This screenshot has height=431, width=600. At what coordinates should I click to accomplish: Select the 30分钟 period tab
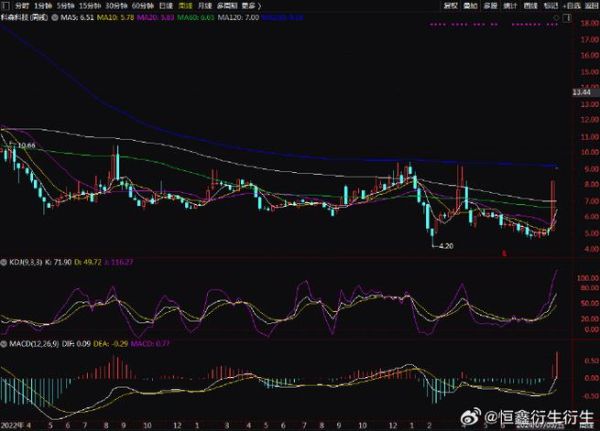116,6
